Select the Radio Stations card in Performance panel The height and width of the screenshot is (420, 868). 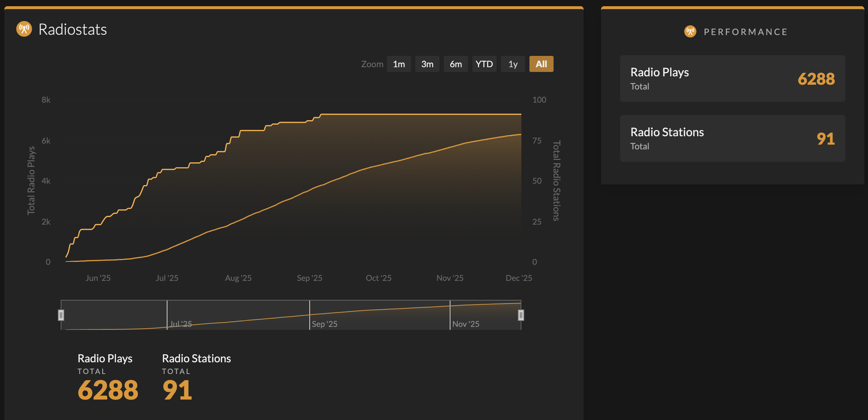(x=732, y=138)
